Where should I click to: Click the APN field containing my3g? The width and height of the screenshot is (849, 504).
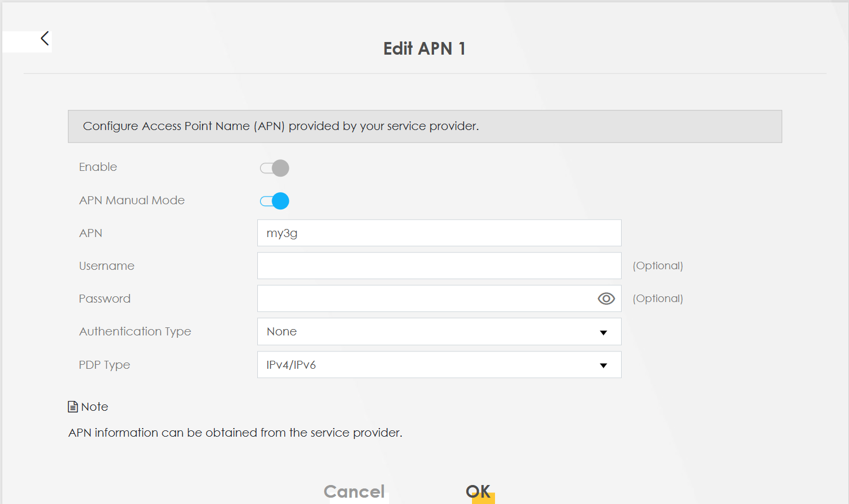point(439,233)
